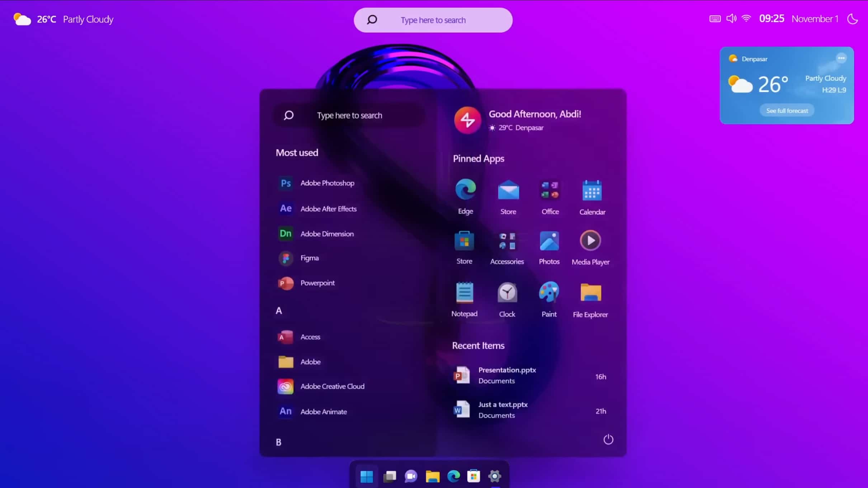Open Adobe After Effects from list

click(329, 208)
